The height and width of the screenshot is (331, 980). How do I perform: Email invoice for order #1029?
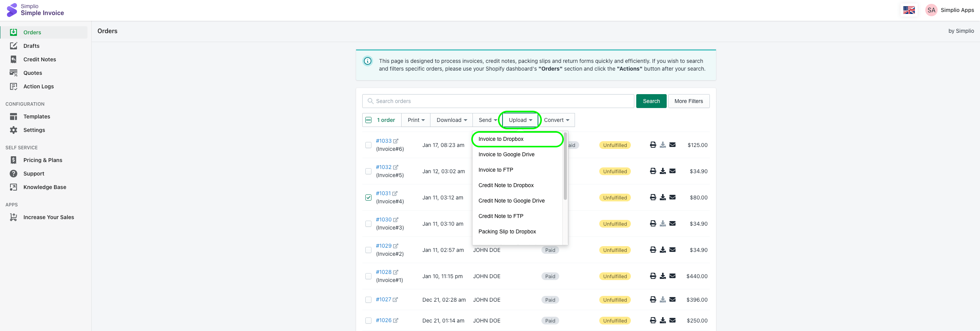(672, 250)
